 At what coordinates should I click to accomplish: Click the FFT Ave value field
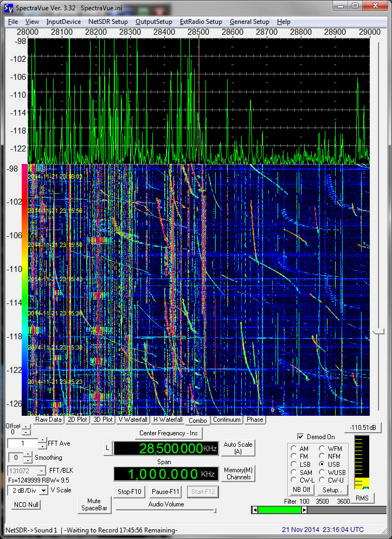(x=23, y=443)
